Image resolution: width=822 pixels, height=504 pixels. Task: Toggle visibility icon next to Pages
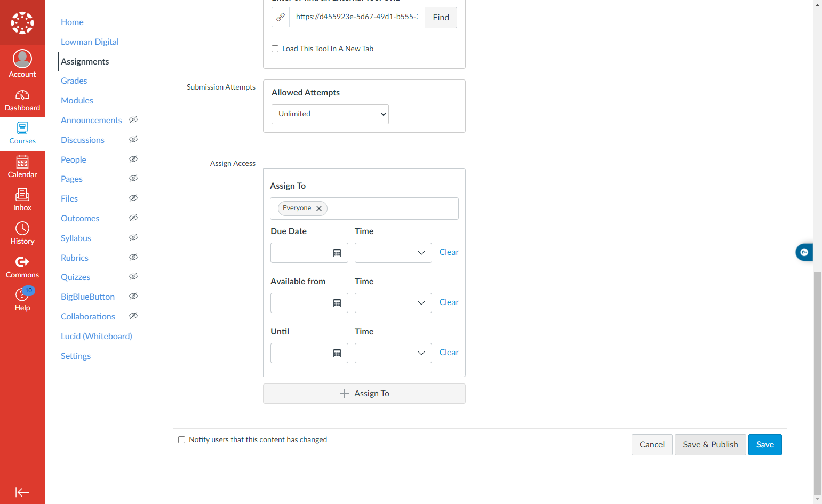click(133, 178)
